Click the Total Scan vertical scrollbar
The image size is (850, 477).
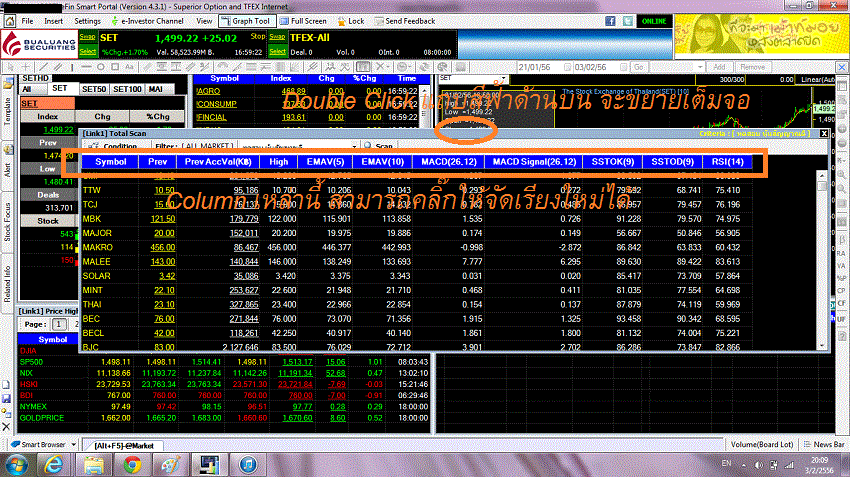[822, 260]
